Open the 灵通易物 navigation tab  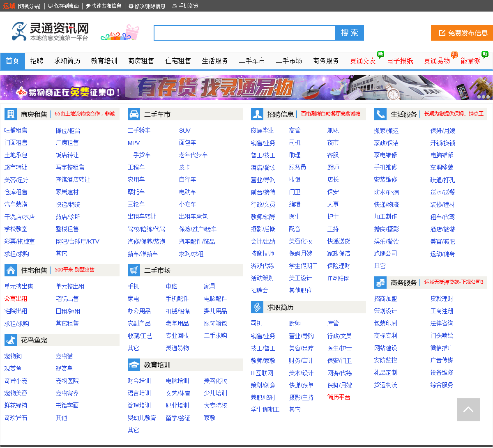[x=437, y=61]
